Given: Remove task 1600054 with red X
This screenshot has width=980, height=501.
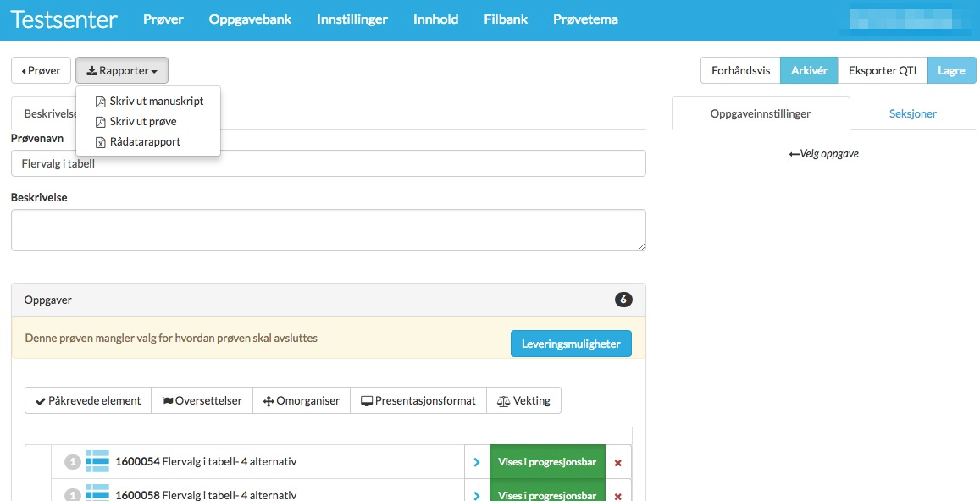Looking at the screenshot, I should click(618, 463).
